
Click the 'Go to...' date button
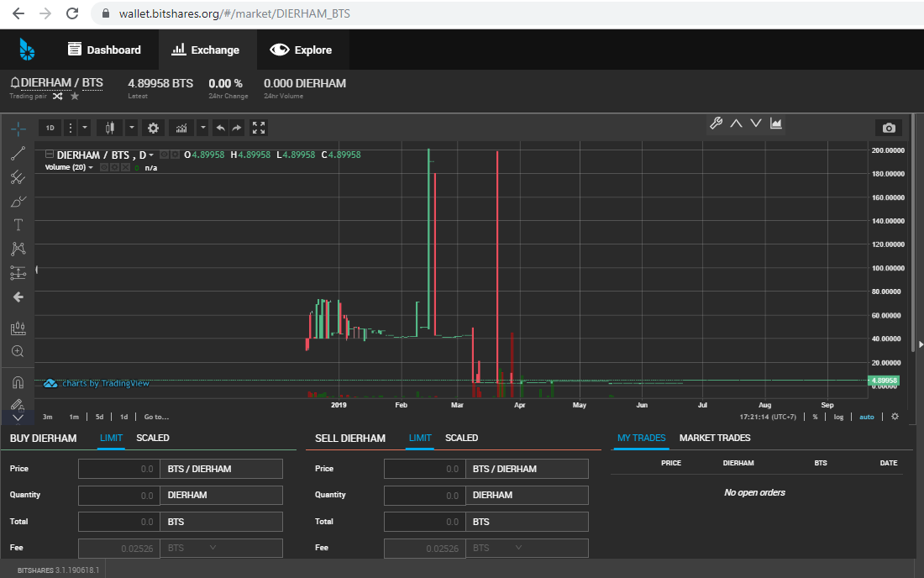156,417
